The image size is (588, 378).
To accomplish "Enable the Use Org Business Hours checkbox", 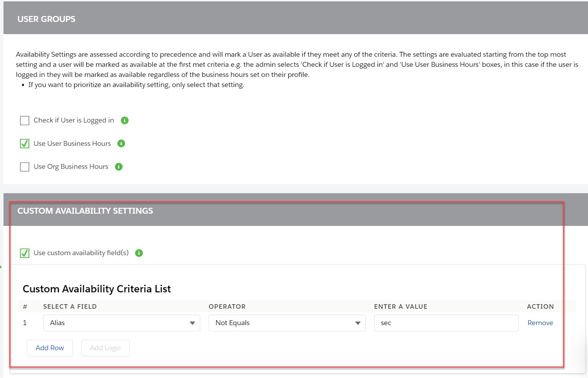I will [x=24, y=167].
